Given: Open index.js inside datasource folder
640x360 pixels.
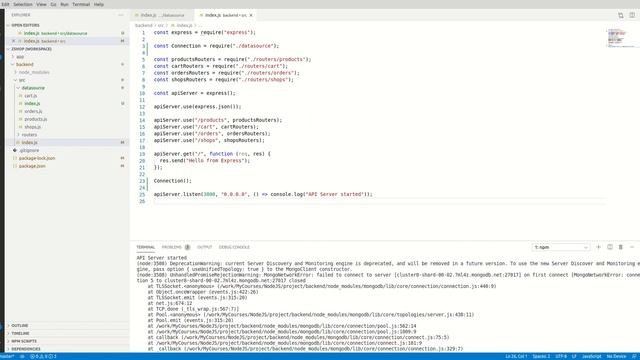Looking at the screenshot, I should [32, 103].
